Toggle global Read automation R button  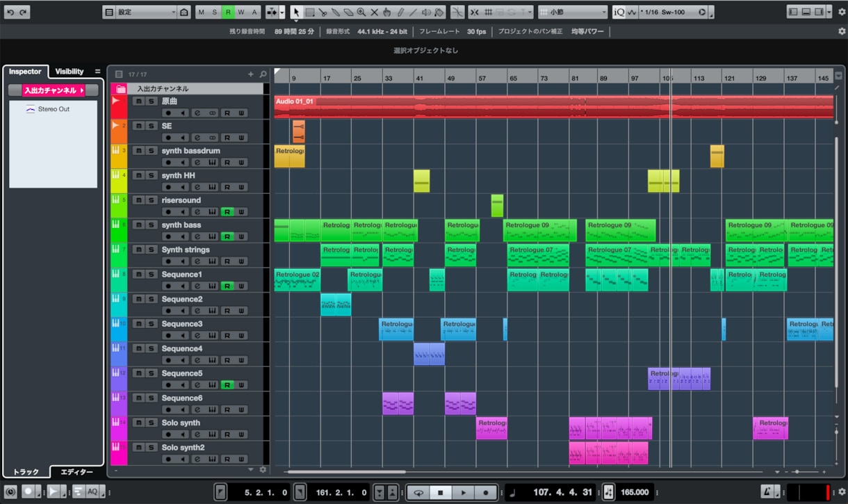click(228, 12)
